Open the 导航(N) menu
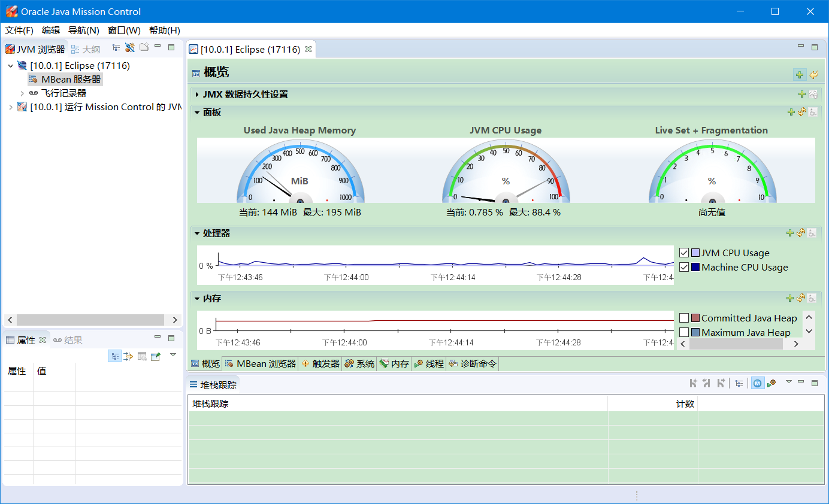This screenshot has height=504, width=829. coord(84,31)
